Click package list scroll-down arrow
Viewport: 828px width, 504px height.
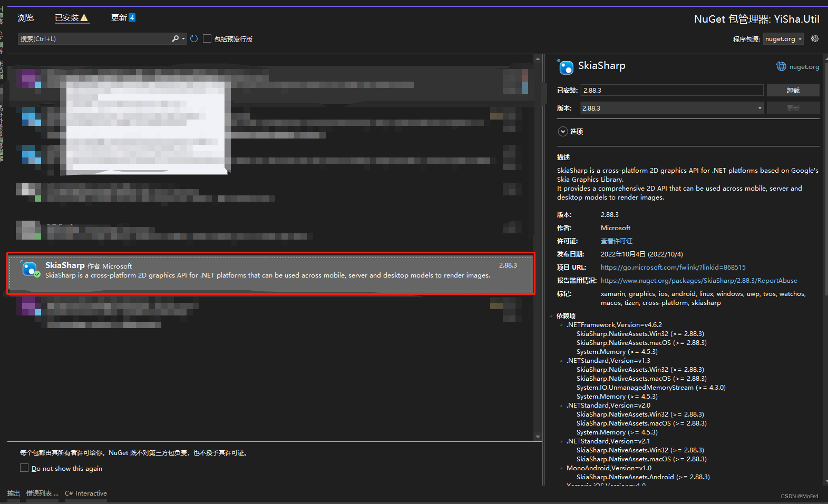click(538, 437)
